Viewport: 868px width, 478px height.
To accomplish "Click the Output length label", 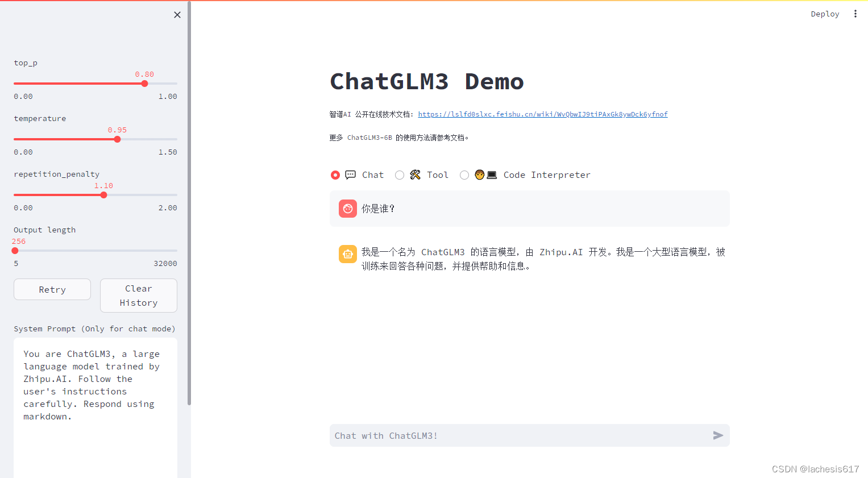I will click(45, 230).
